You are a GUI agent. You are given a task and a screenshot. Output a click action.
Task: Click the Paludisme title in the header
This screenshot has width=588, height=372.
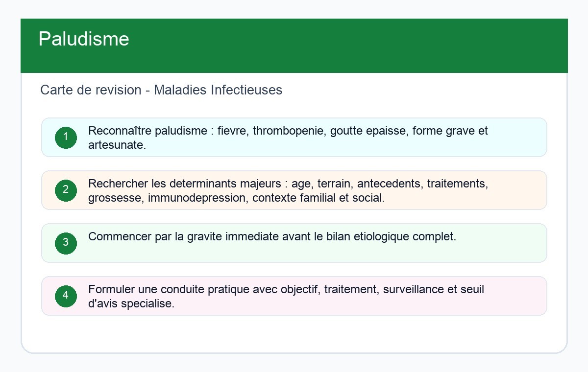[84, 39]
